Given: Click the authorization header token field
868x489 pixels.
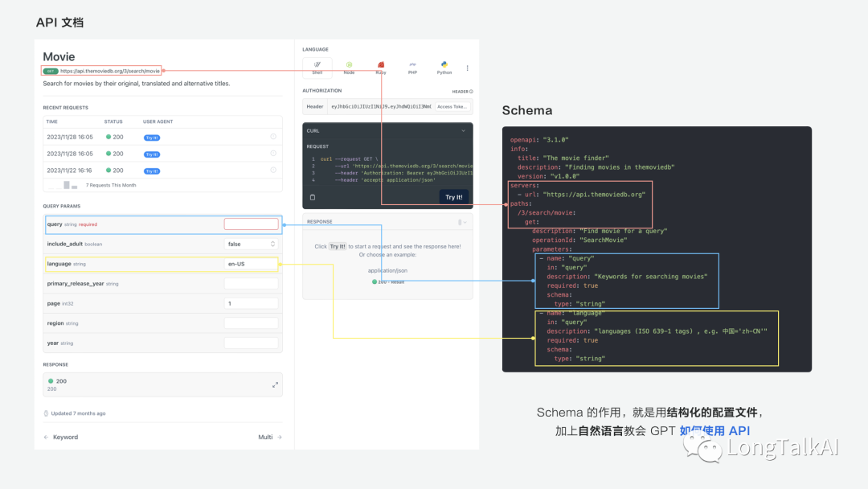Looking at the screenshot, I should [x=381, y=106].
